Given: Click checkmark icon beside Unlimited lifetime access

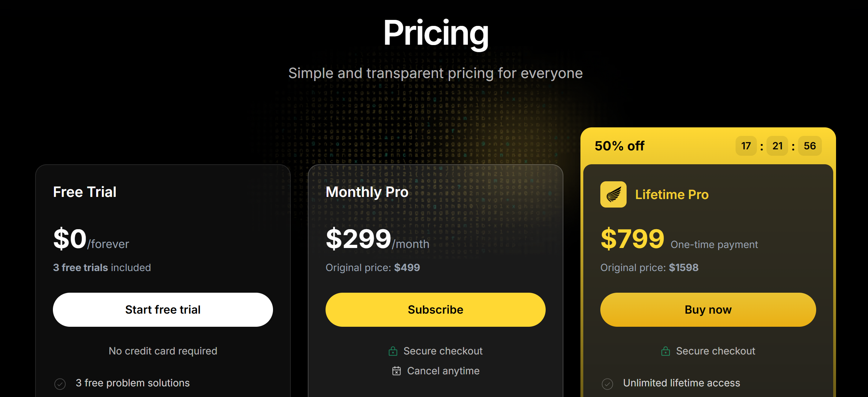Looking at the screenshot, I should [607, 384].
